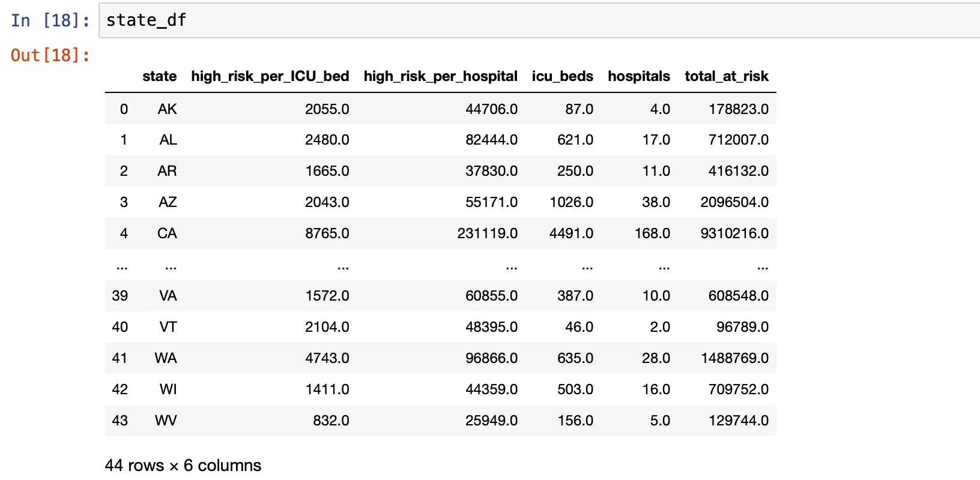980x480 pixels.
Task: Select the total_at_risk column header
Action: point(726,76)
